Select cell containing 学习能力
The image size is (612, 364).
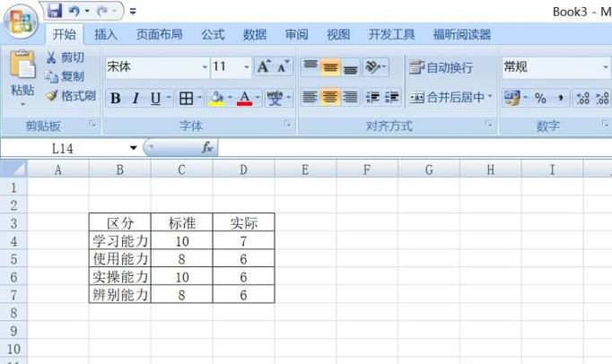tap(120, 241)
